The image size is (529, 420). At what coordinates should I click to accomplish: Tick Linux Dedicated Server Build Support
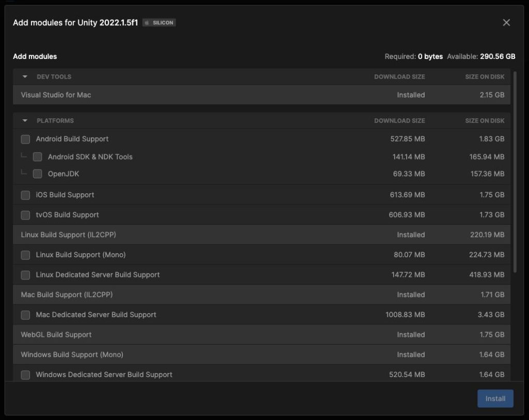(25, 275)
